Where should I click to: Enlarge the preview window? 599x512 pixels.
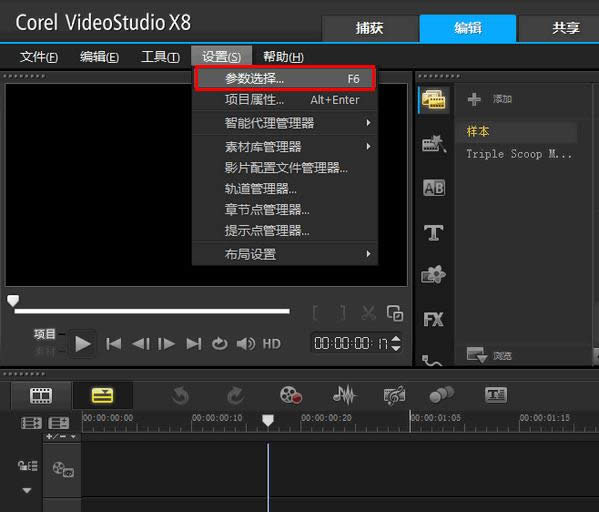point(395,313)
